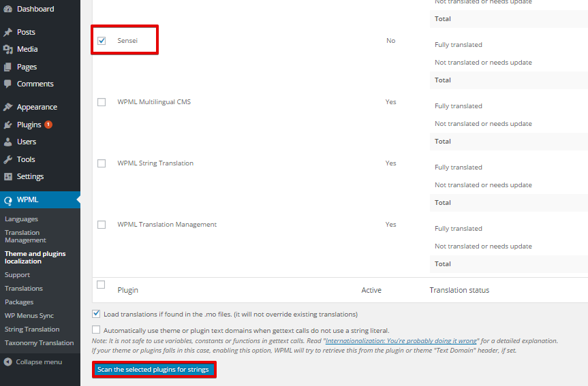Click the Dashboard gauge icon
The width and height of the screenshot is (588, 386).
pyautogui.click(x=8, y=9)
